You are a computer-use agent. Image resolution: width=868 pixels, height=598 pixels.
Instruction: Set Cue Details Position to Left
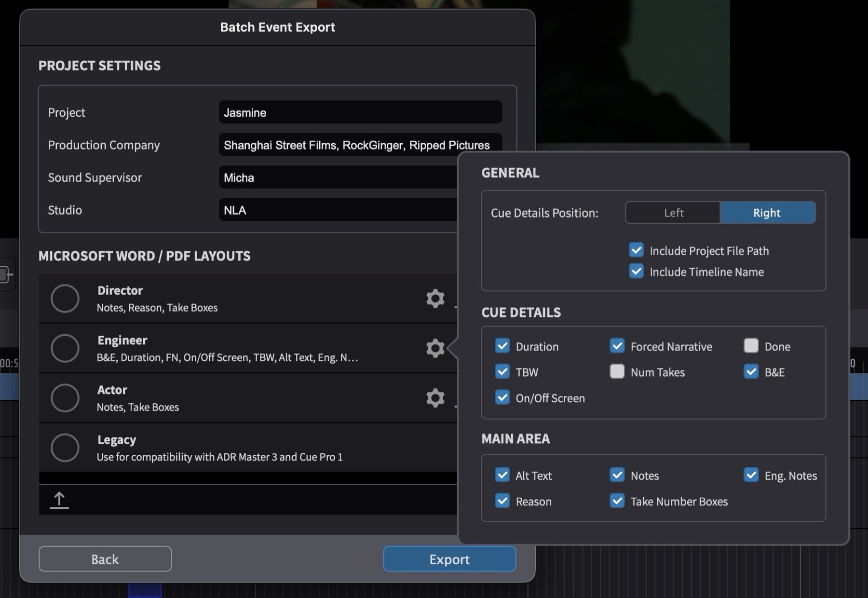(673, 213)
